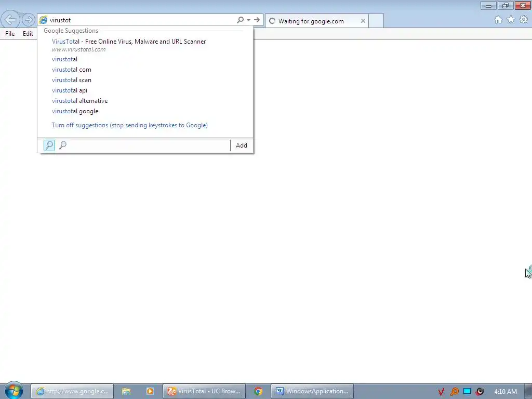
Task: Open the Tools gear icon
Action: tap(524, 20)
